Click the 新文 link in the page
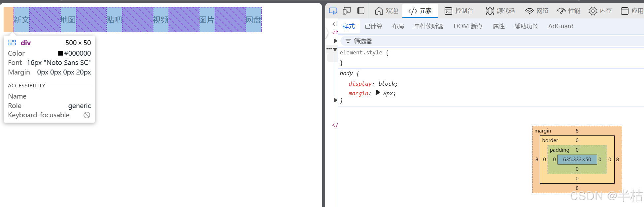Screen dimensions: 644x207 tap(21, 20)
